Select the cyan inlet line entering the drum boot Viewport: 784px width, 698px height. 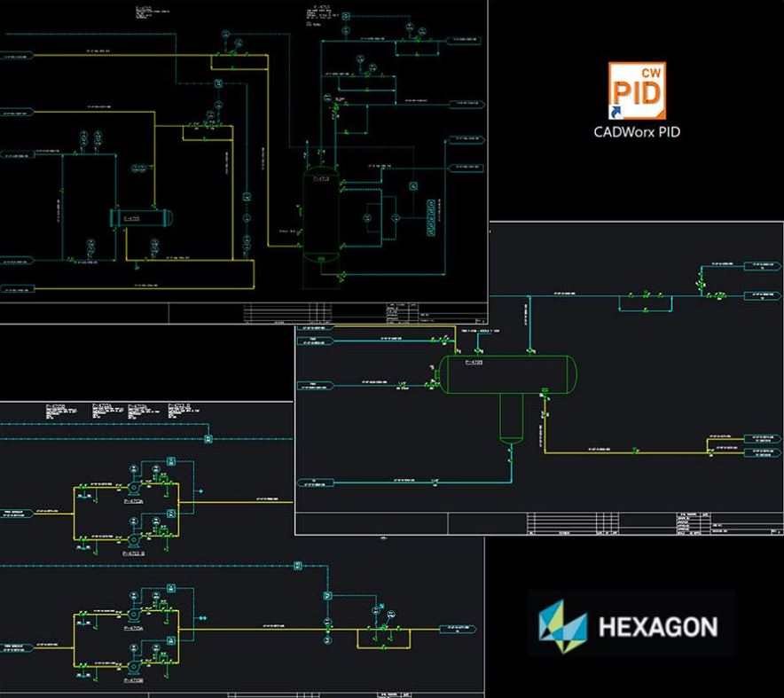(x=422, y=482)
